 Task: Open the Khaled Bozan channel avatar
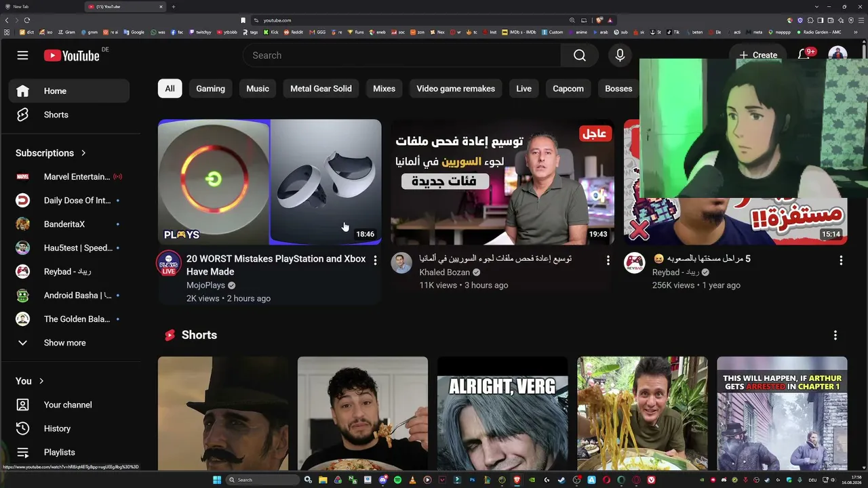pos(401,263)
